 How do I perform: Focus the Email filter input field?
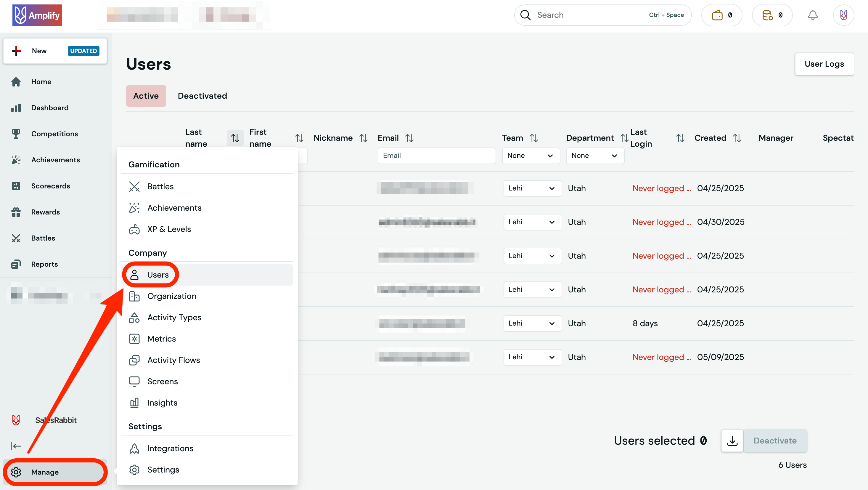pyautogui.click(x=436, y=156)
